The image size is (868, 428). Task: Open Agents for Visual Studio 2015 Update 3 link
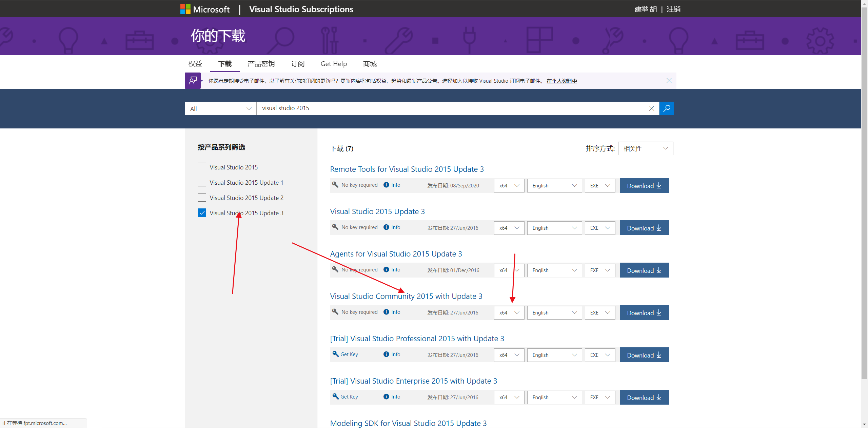click(x=396, y=254)
